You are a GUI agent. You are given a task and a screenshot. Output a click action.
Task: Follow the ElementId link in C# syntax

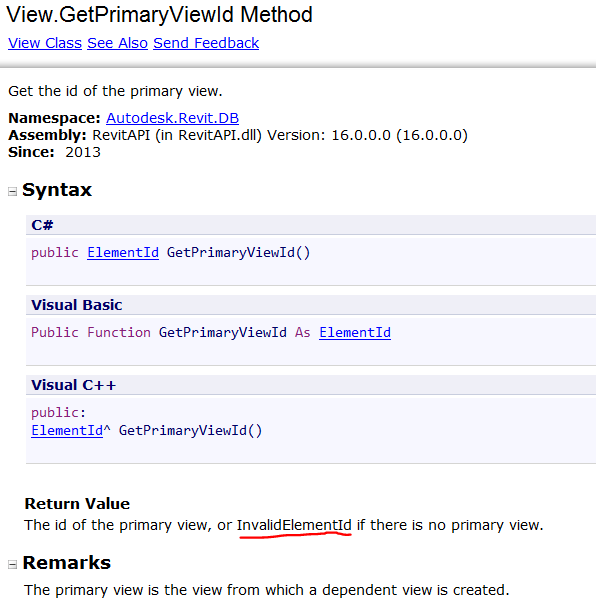(x=123, y=253)
